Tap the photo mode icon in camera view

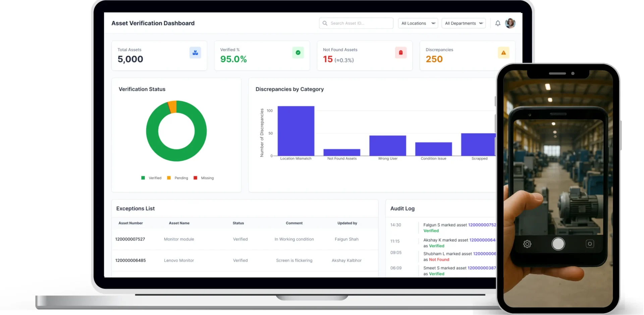[590, 244]
